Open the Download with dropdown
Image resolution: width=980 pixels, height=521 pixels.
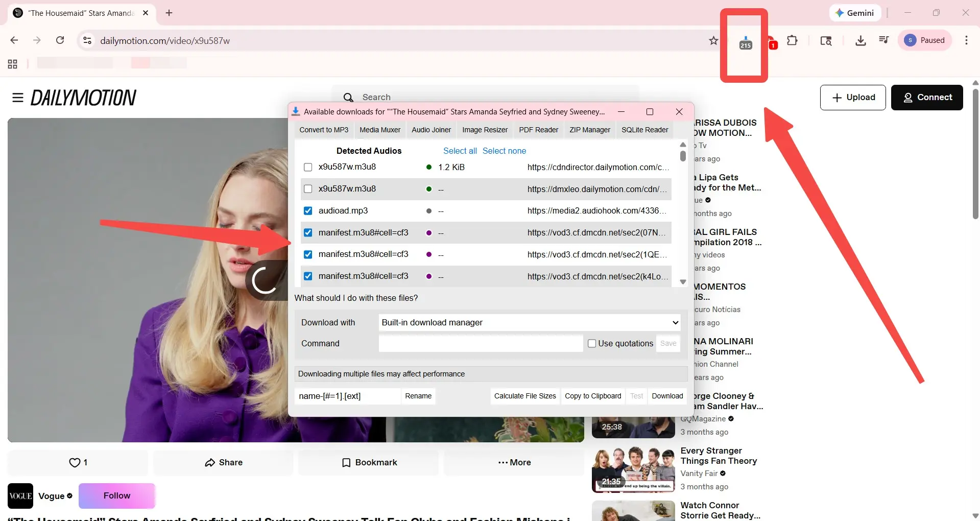[530, 322]
